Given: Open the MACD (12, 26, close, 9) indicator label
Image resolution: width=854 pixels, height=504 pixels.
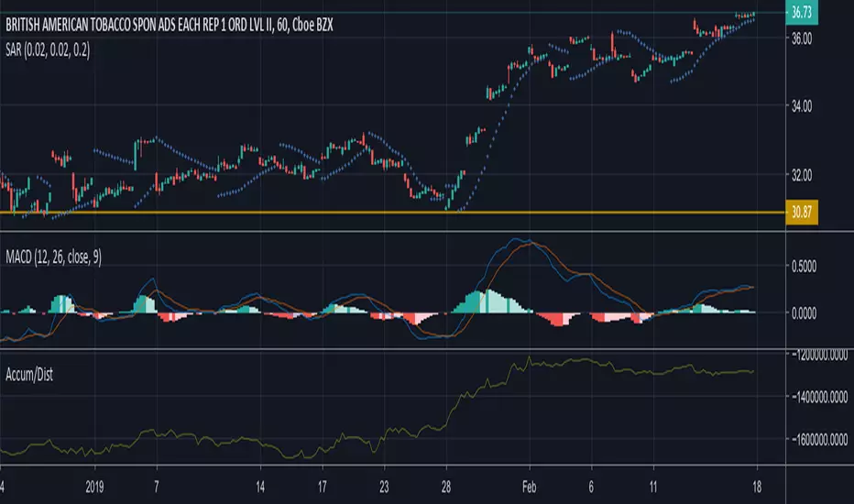Looking at the screenshot, I should (53, 257).
